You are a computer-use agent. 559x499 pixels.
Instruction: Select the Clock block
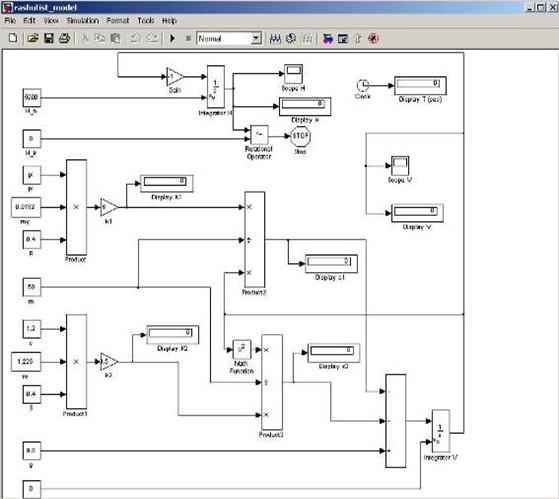pos(363,86)
